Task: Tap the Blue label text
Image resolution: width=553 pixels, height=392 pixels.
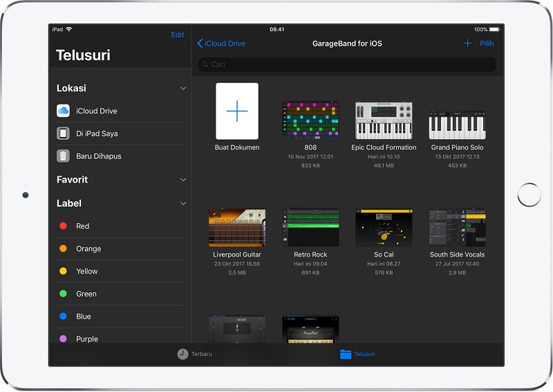Action: coord(83,316)
